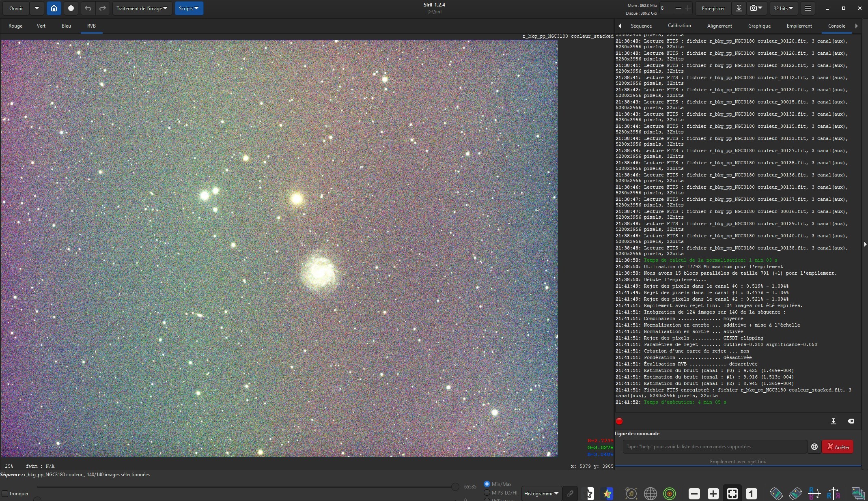Open the 32 bits dropdown
The image size is (868, 501).
click(x=783, y=8)
